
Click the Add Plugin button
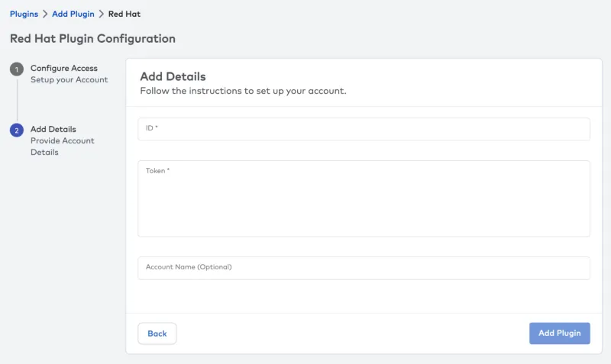[x=560, y=333]
